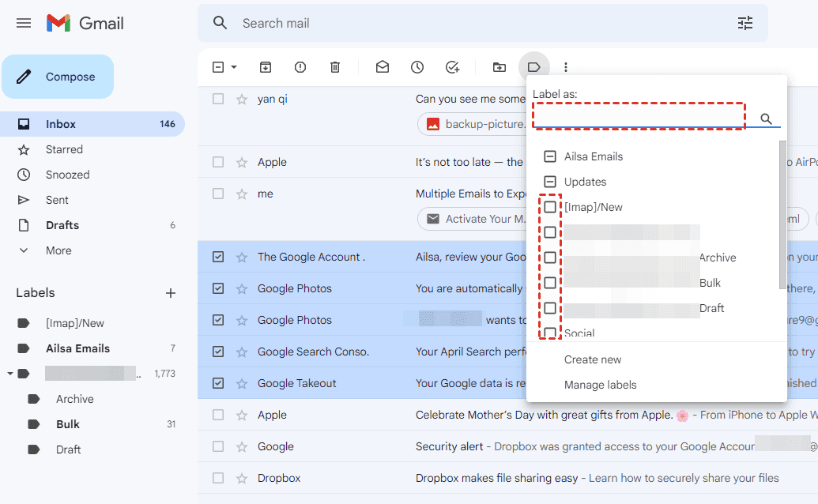Image resolution: width=818 pixels, height=504 pixels.
Task: Choose Create new in label menu
Action: click(x=593, y=359)
